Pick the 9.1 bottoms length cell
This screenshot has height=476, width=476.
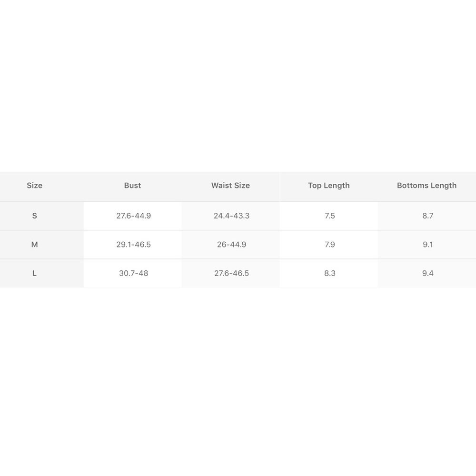click(427, 245)
